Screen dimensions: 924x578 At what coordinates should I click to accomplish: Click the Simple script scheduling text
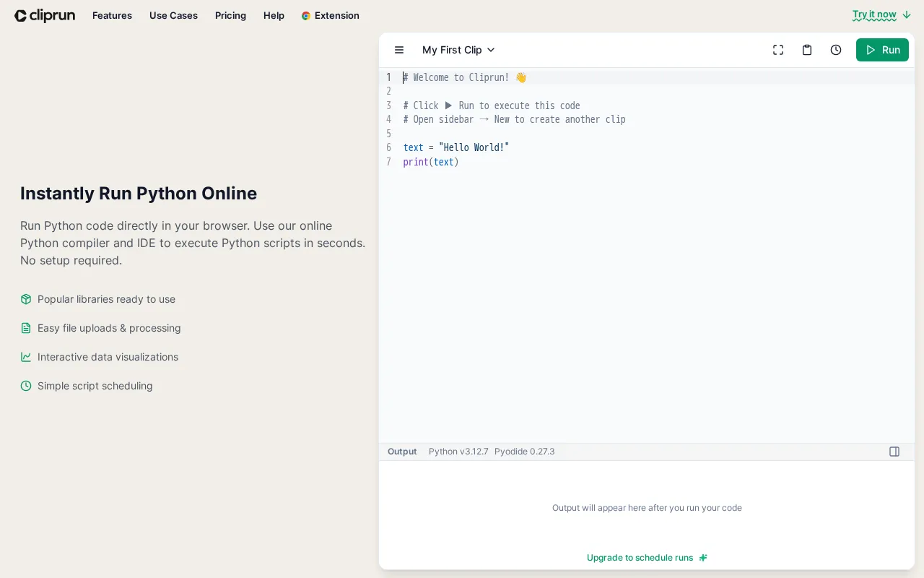(95, 386)
